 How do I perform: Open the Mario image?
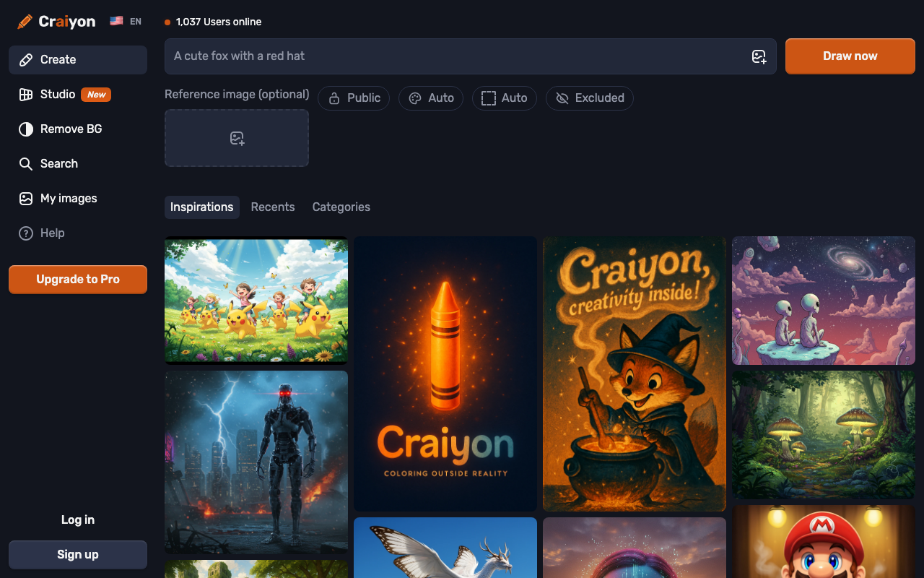pos(824,541)
